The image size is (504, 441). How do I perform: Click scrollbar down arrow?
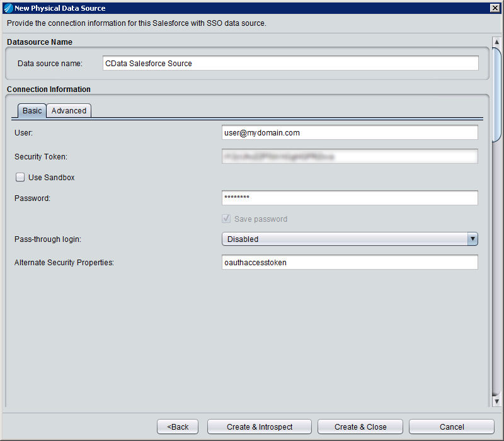(496, 401)
